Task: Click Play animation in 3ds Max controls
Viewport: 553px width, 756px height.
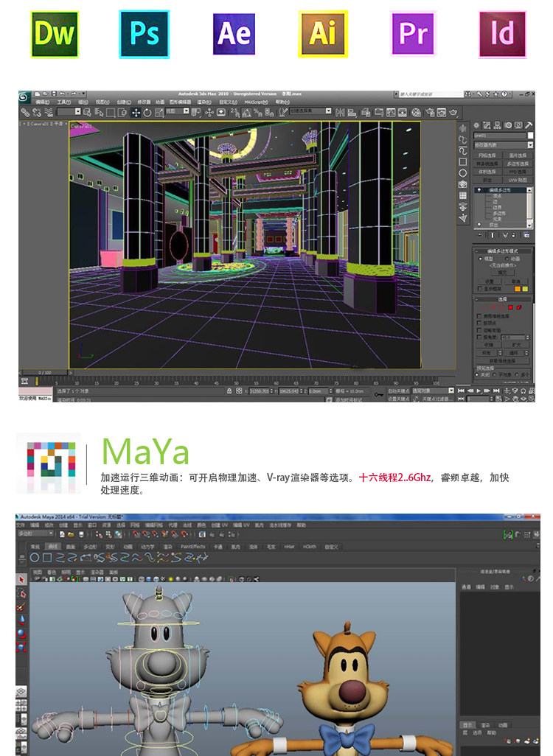Action: pos(479,391)
